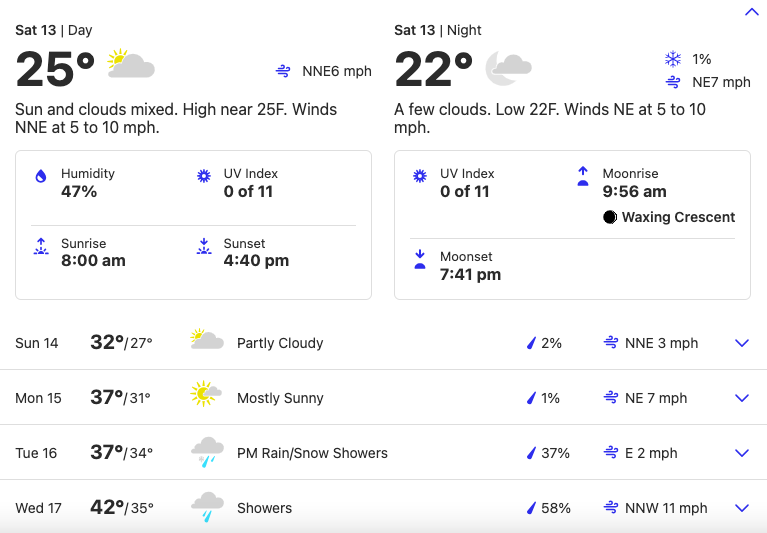Click the Sunset icon
Viewport: 767px width, 533px height.
[x=204, y=246]
